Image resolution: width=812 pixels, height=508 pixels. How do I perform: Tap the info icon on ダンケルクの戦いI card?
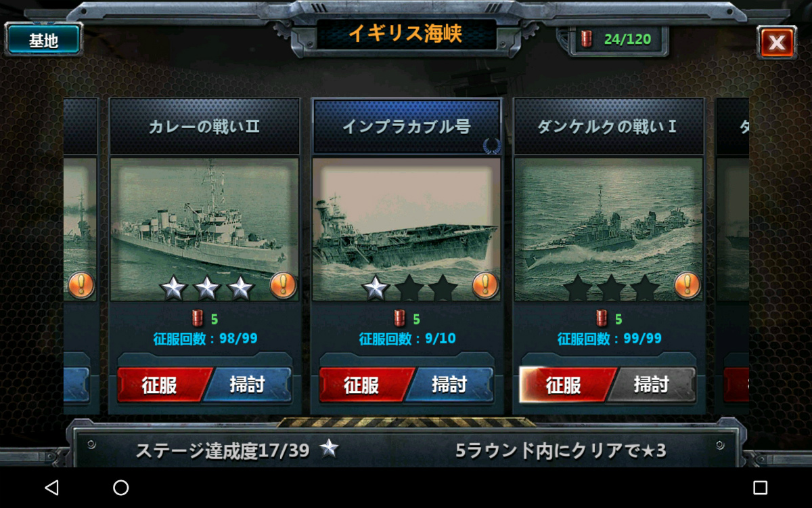(x=687, y=285)
